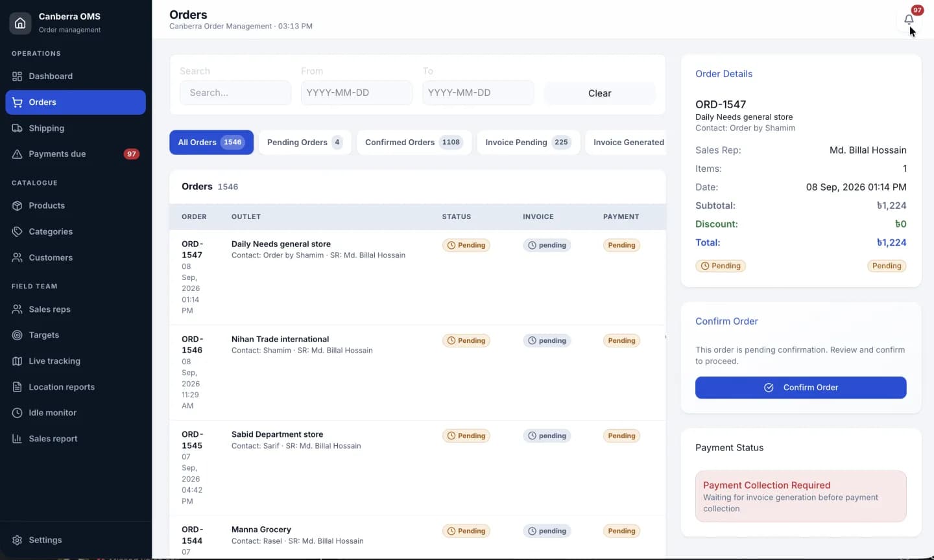This screenshot has width=934, height=560.
Task: Select order row Nihan Trade international
Action: 417,373
